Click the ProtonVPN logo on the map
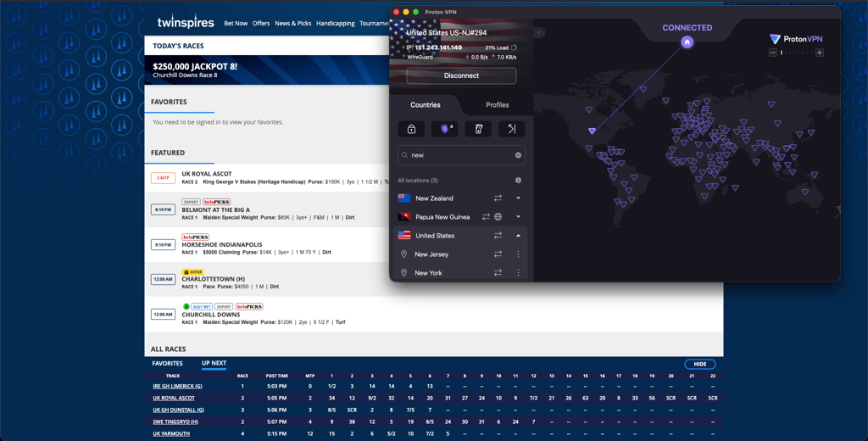The height and width of the screenshot is (441, 868). (795, 39)
